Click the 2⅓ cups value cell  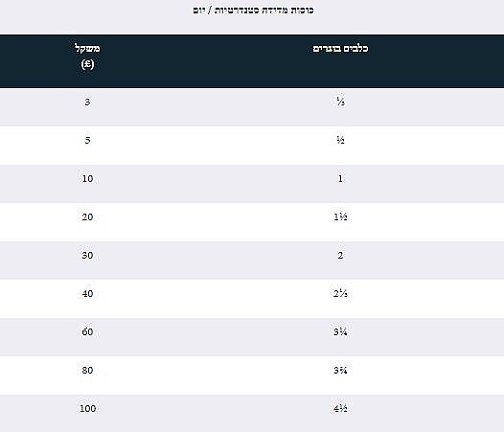[x=340, y=293]
